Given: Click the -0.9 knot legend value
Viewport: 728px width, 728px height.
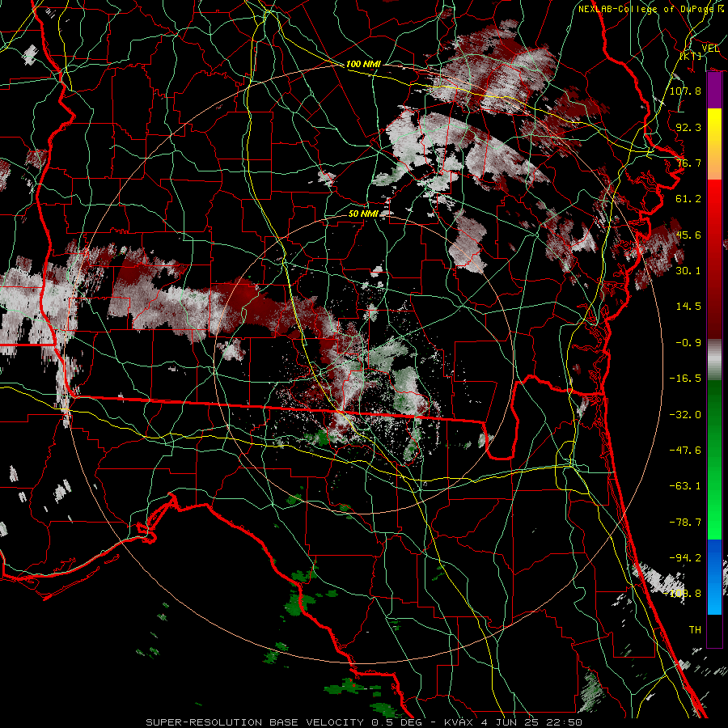Looking at the screenshot, I should click(x=688, y=343).
